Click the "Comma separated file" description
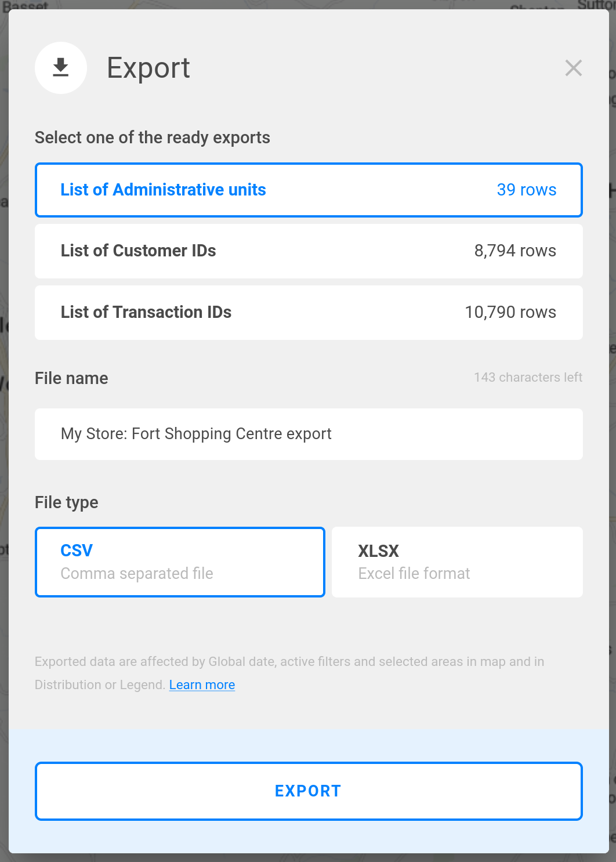Viewport: 616px width, 862px height. 137,574
